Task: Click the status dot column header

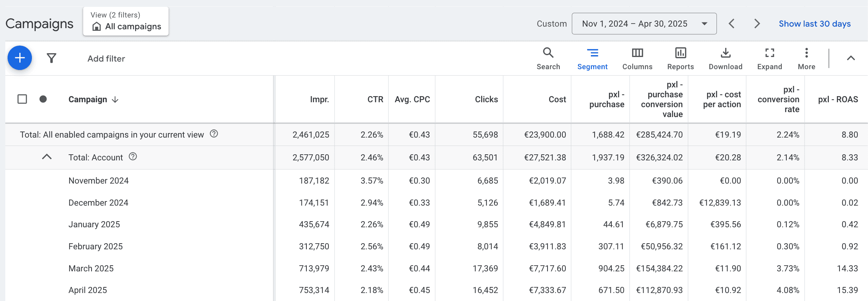Action: click(x=43, y=99)
